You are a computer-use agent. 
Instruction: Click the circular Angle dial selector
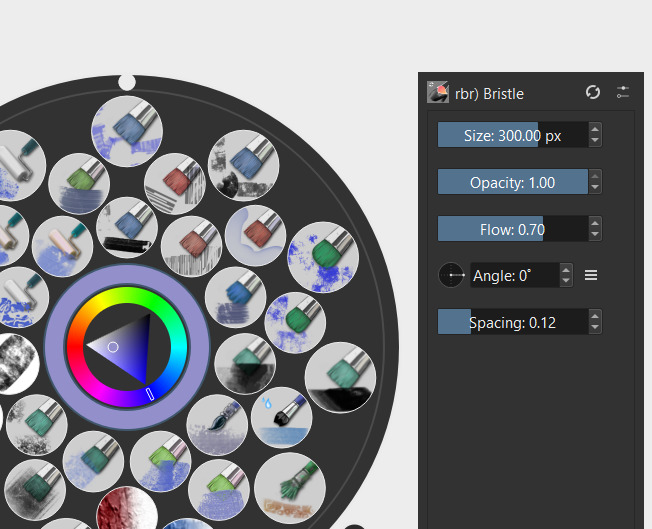452,275
